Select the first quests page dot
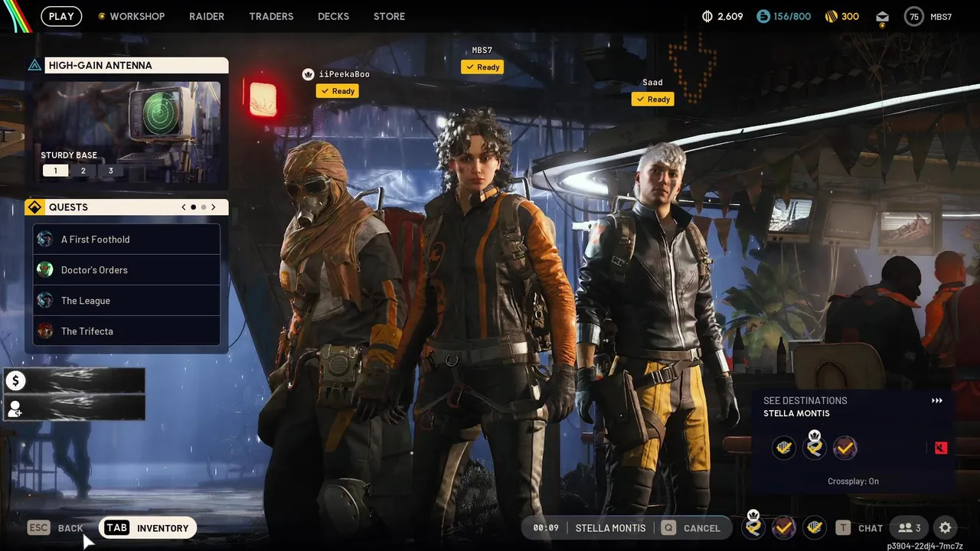This screenshot has height=551, width=980. (x=193, y=207)
